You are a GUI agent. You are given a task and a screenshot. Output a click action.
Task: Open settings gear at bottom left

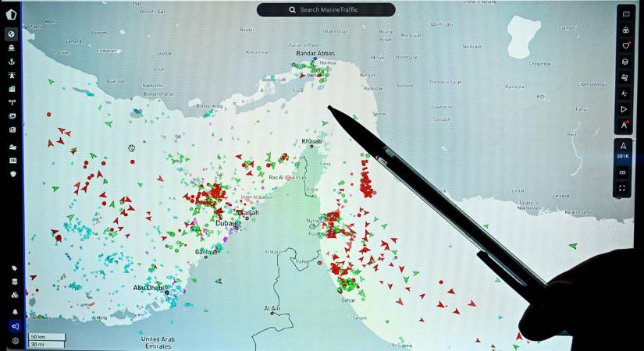[x=14, y=341]
